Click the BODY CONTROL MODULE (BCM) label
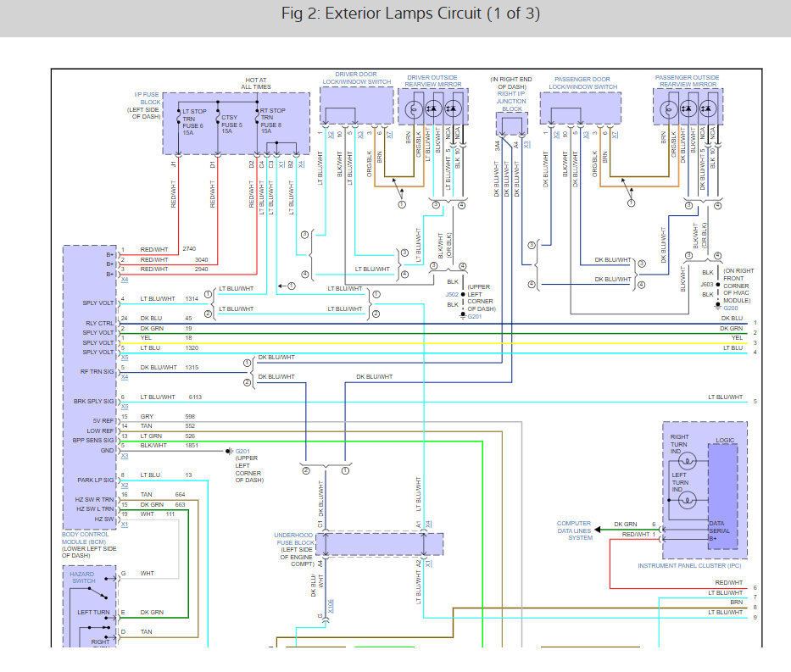This screenshot has height=672, width=791. 85,538
